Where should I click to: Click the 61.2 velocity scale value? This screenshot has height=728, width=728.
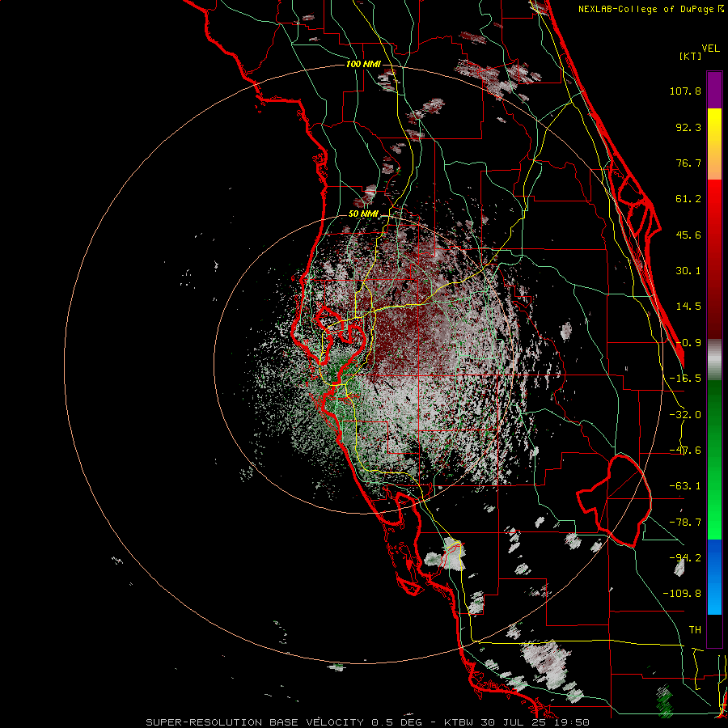click(688, 199)
